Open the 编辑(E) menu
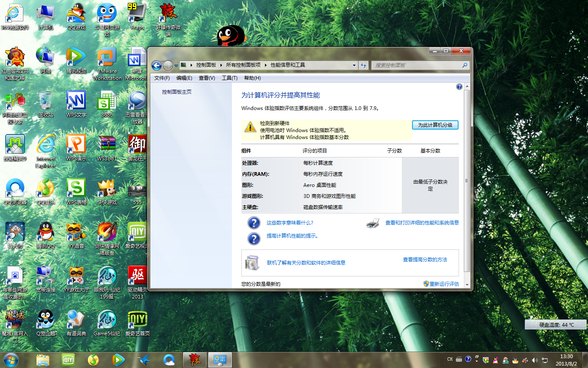 pyautogui.click(x=184, y=78)
